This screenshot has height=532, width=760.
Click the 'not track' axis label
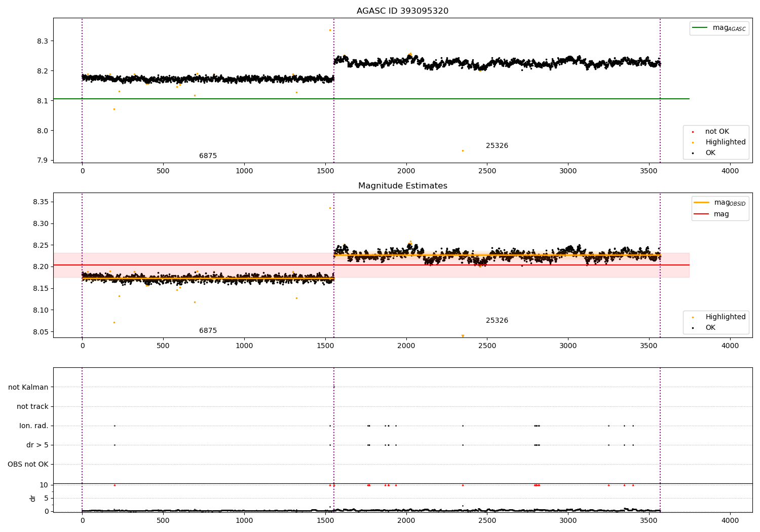(x=32, y=407)
